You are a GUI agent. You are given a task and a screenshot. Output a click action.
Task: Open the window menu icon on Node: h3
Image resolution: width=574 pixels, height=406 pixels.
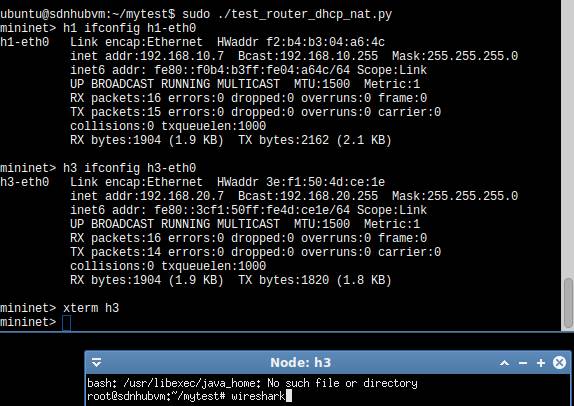point(96,362)
